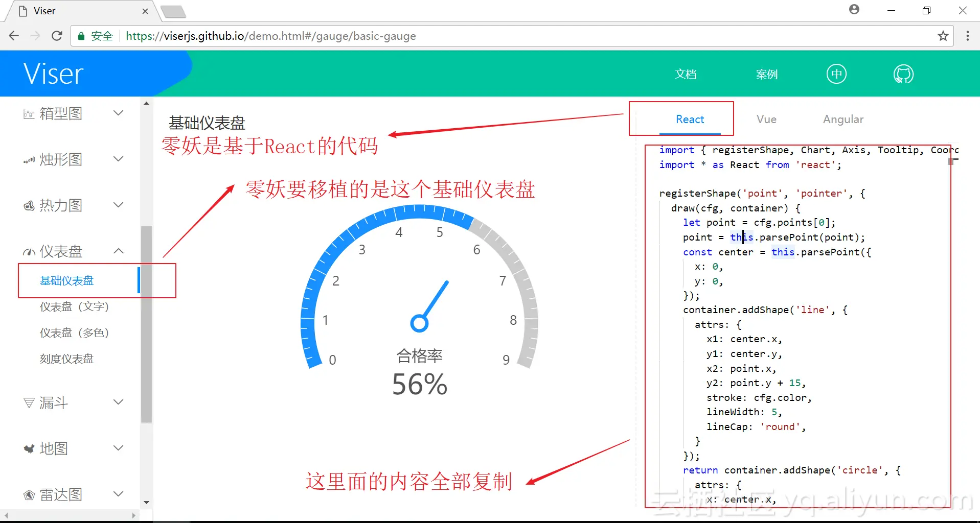Screen dimensions: 980x523
Task: Open the 仪表盘（文字） menu item
Action: pos(75,307)
